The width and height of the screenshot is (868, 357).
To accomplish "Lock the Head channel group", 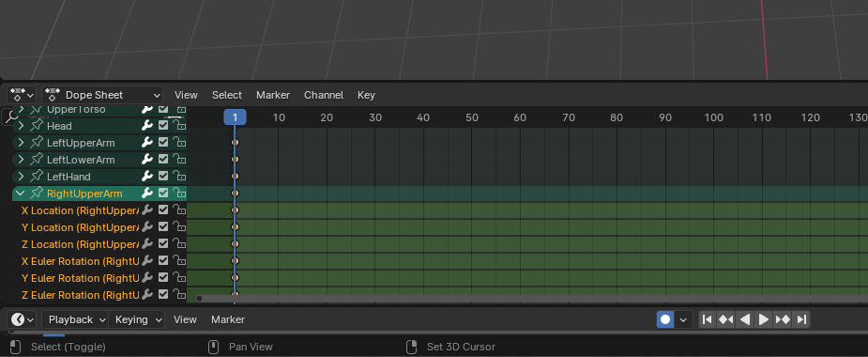I will (179, 126).
